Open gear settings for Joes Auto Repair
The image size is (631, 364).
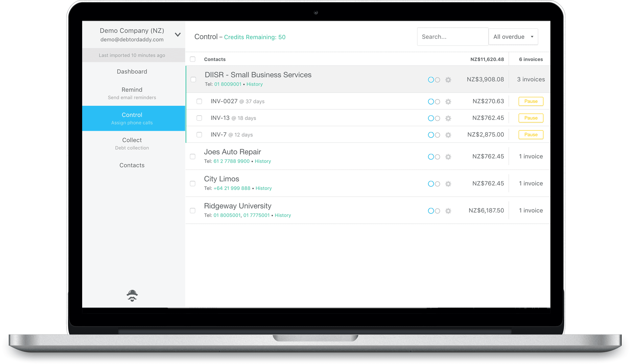[x=448, y=157]
